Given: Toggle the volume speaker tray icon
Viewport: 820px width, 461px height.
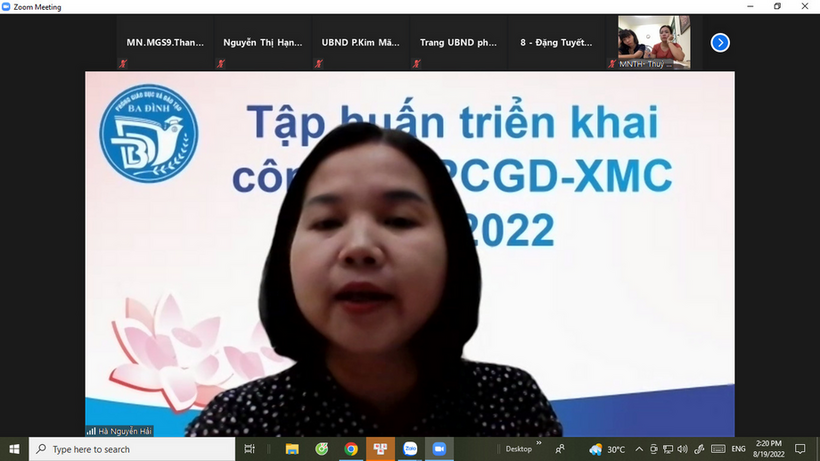Looking at the screenshot, I should [x=683, y=449].
